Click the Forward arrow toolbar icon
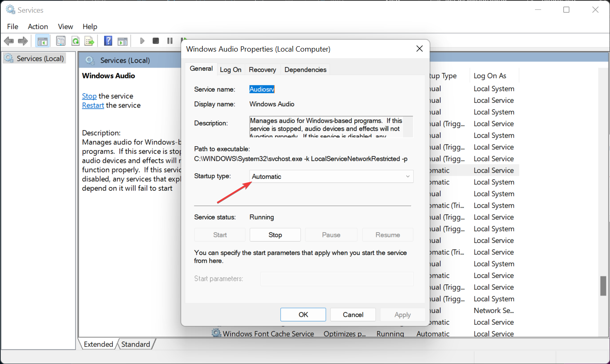The width and height of the screenshot is (610, 364). click(x=23, y=41)
